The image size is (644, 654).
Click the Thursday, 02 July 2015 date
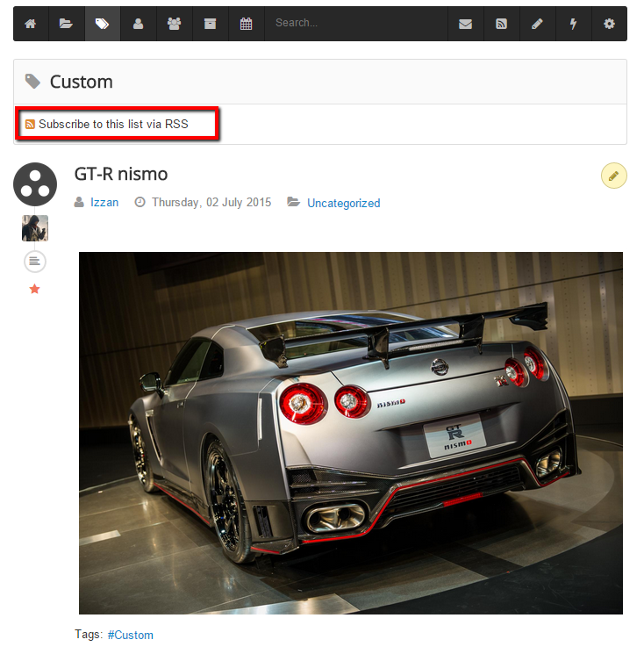211,202
